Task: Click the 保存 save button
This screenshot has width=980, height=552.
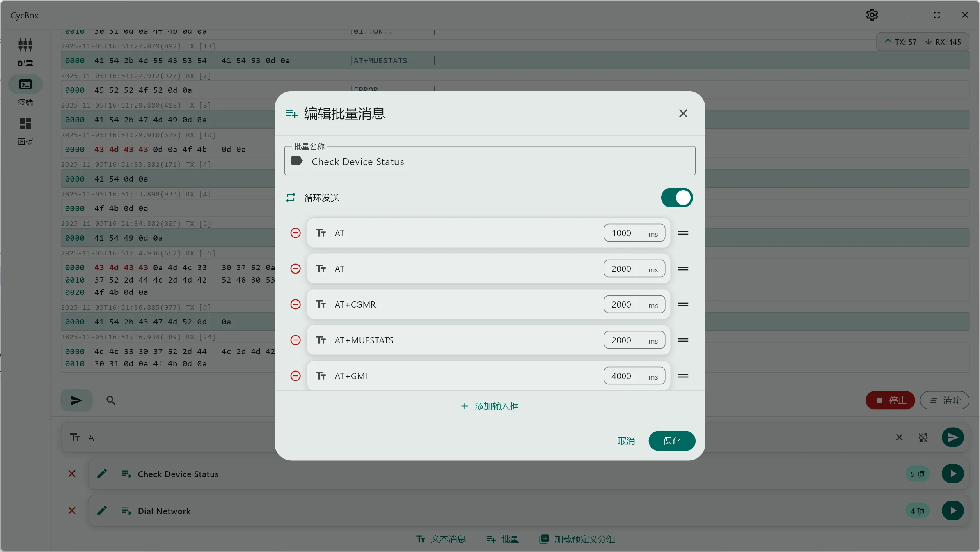Action: point(672,441)
